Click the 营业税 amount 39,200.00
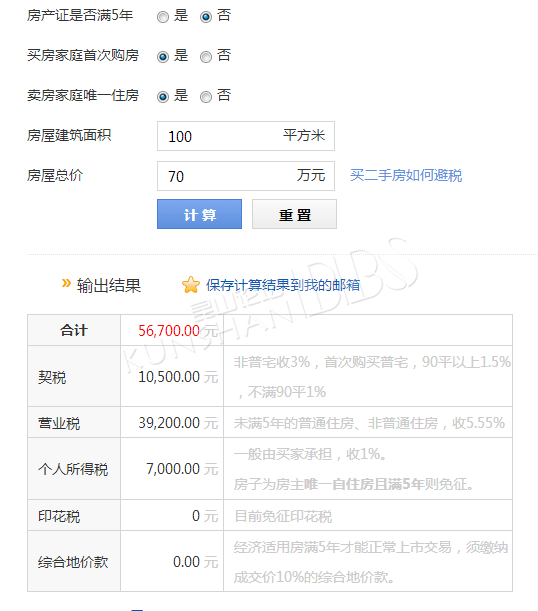The height and width of the screenshot is (611, 538). 169,423
